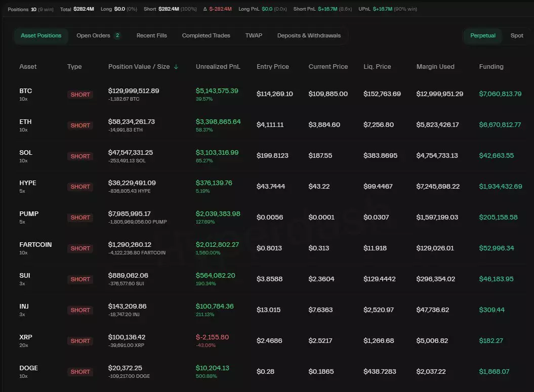Click the sort arrow beside Position Value / Size
The image size is (534, 392).
coord(176,67)
